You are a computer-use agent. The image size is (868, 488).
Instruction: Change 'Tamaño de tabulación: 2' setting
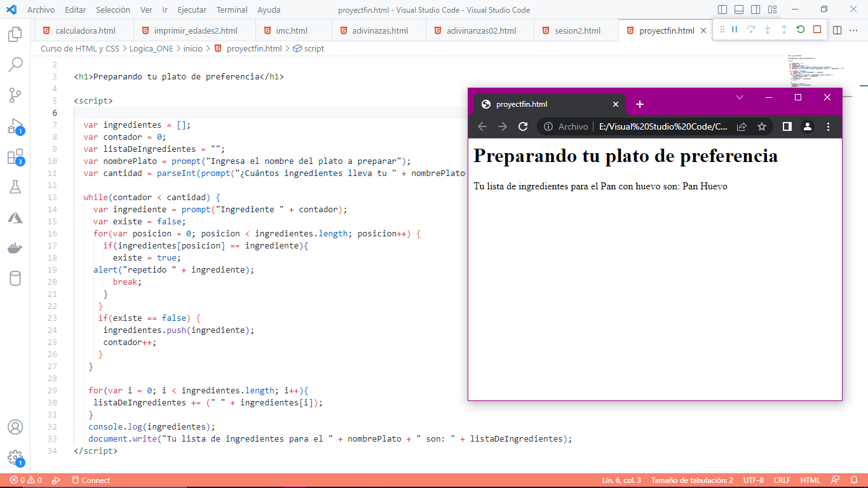coord(692,480)
